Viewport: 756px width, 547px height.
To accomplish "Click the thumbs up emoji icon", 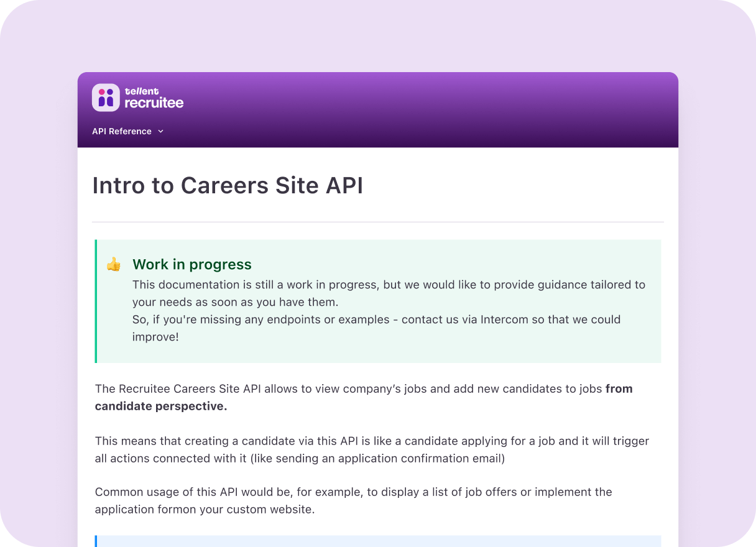I will click(113, 265).
